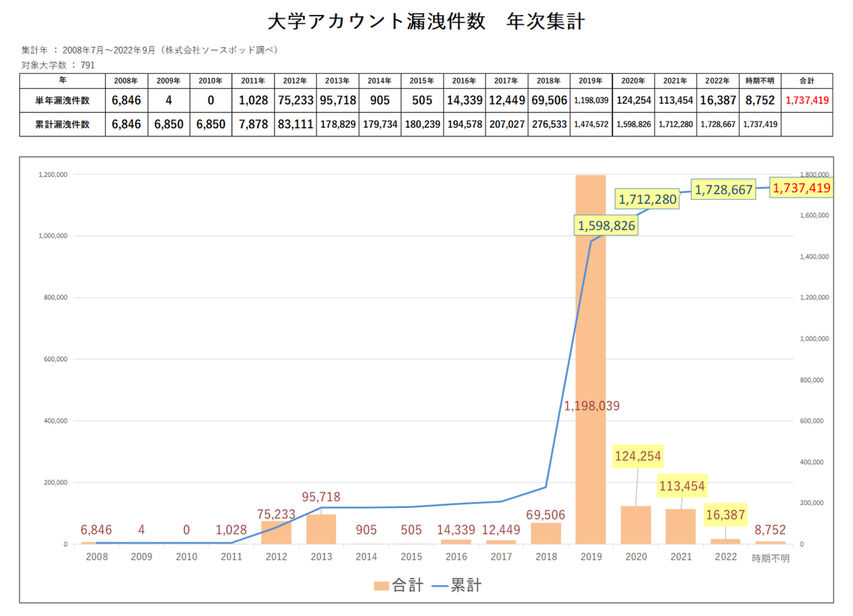
Task: Click the 1,728,667 chart data label
Action: (723, 190)
